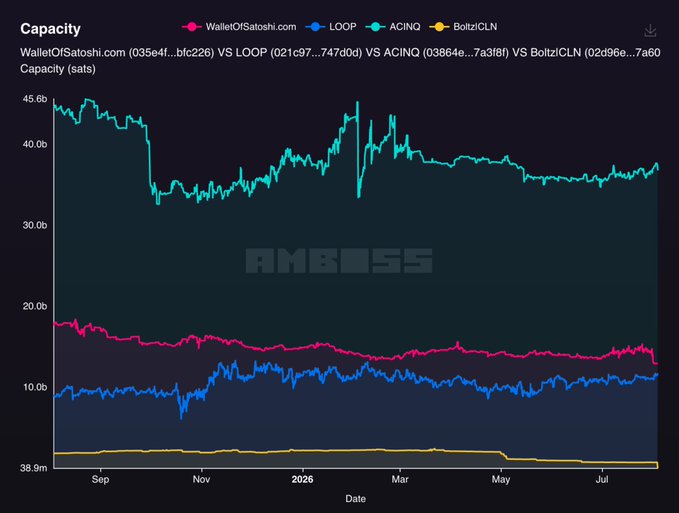Viewport: 679px width, 513px height.
Task: Toggle the ACINQ series in the legend
Action: pos(393,27)
